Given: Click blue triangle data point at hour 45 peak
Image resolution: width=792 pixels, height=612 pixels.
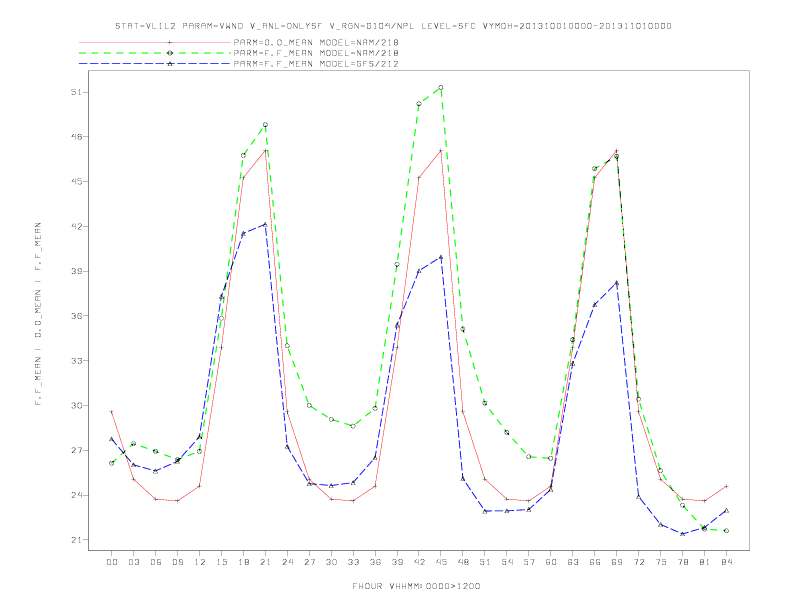Looking at the screenshot, I should [441, 257].
